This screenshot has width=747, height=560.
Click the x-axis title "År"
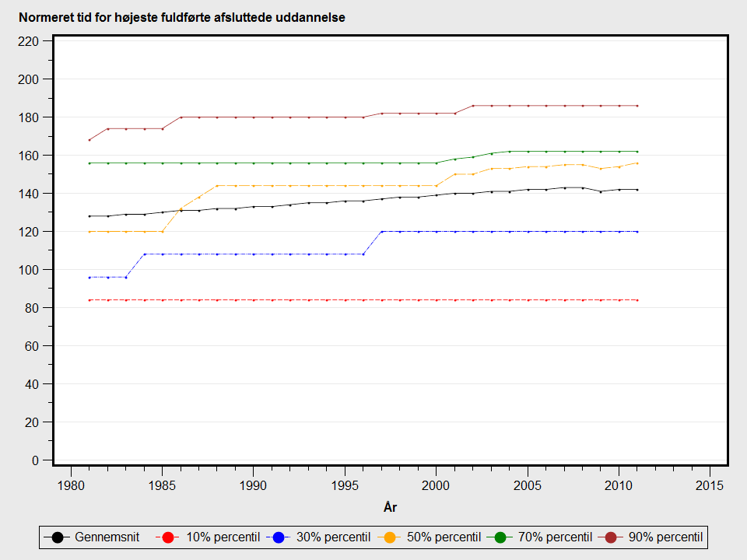pyautogui.click(x=391, y=508)
